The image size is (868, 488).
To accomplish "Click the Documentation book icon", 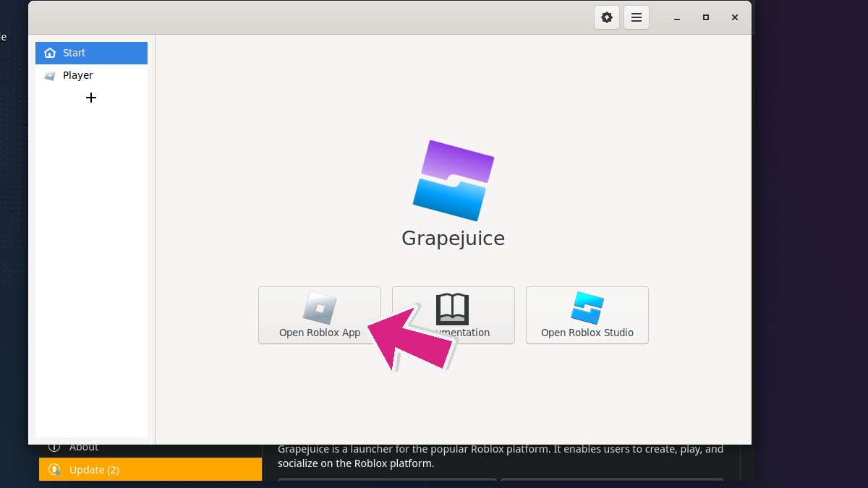I will (453, 308).
